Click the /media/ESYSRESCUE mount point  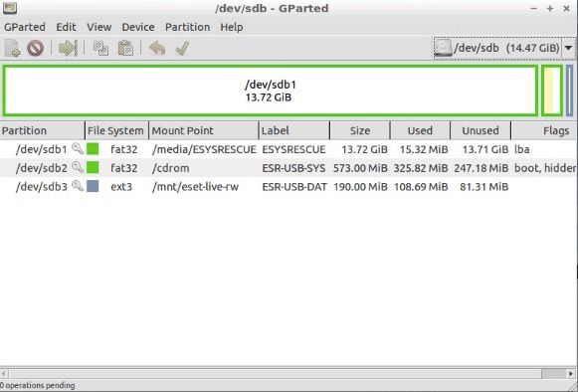coord(204,149)
